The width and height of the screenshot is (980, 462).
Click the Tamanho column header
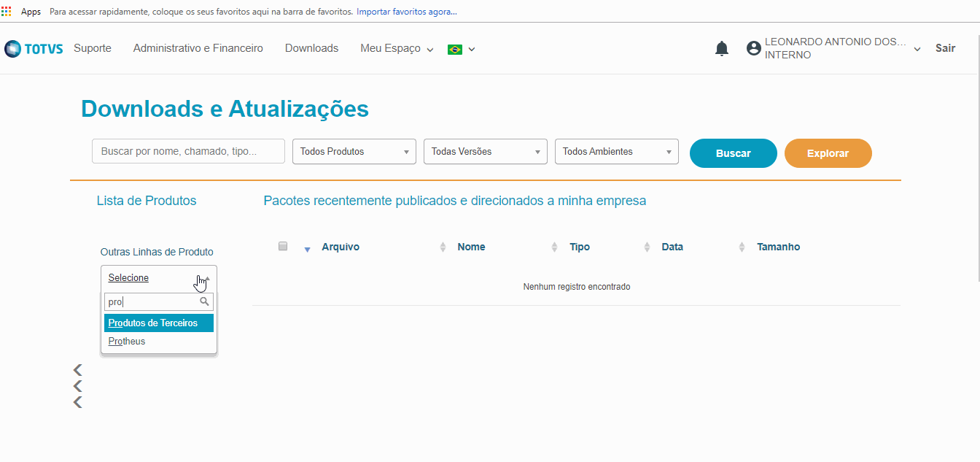click(779, 247)
